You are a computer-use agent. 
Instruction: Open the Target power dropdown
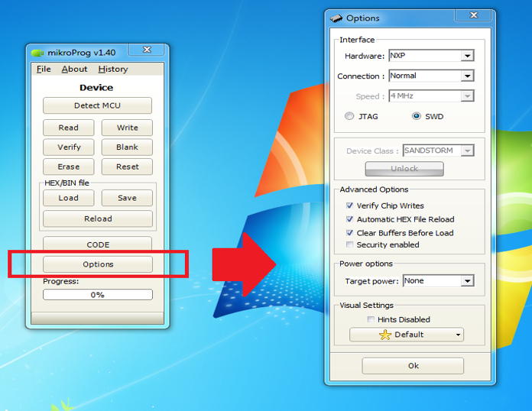[x=467, y=281]
